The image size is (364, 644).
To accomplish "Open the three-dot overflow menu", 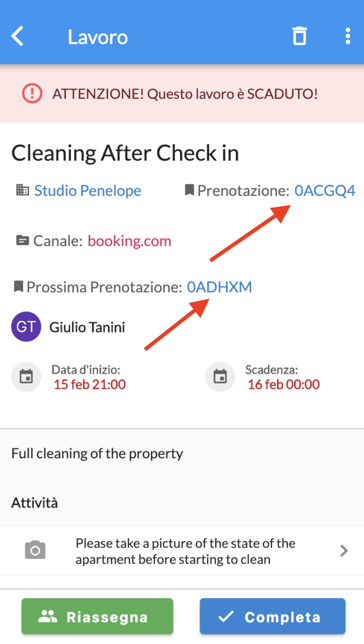I will pos(348,36).
